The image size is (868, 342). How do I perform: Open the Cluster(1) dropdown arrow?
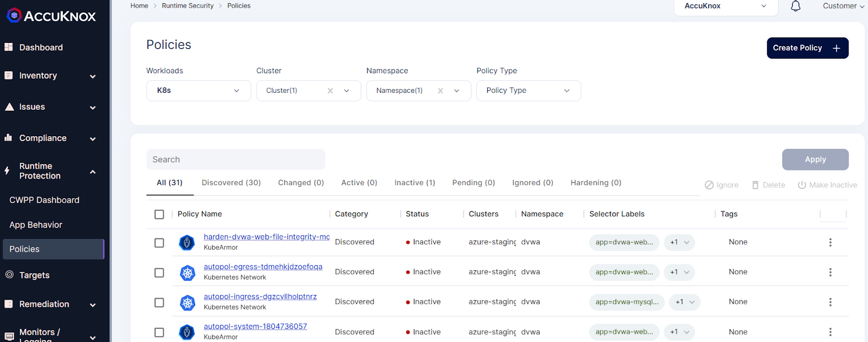[347, 91]
